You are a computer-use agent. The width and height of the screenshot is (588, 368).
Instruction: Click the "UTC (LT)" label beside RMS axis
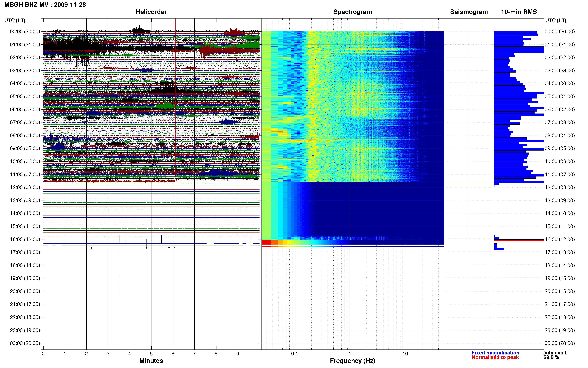click(556, 20)
